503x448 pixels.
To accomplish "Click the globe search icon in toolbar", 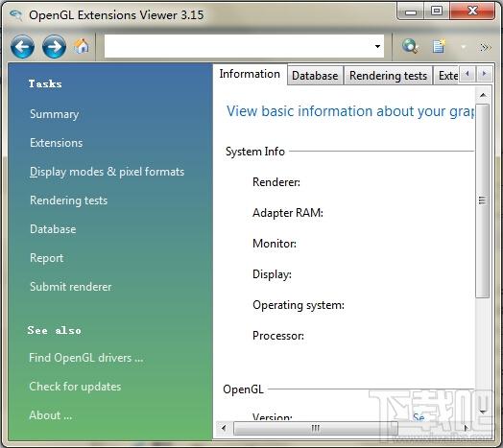I will (410, 46).
